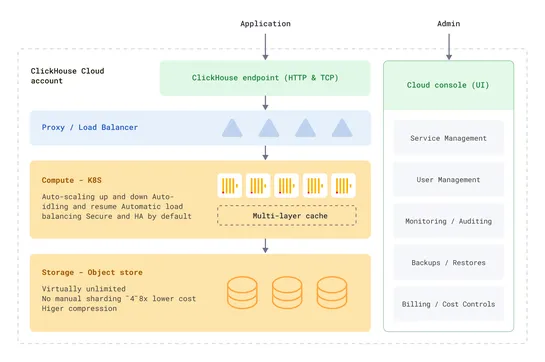Select the middle ClickHouse compute node icon
This screenshot has width=545, height=362.
point(286,186)
